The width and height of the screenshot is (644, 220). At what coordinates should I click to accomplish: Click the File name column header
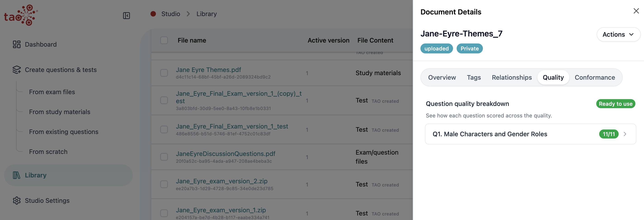[192, 40]
